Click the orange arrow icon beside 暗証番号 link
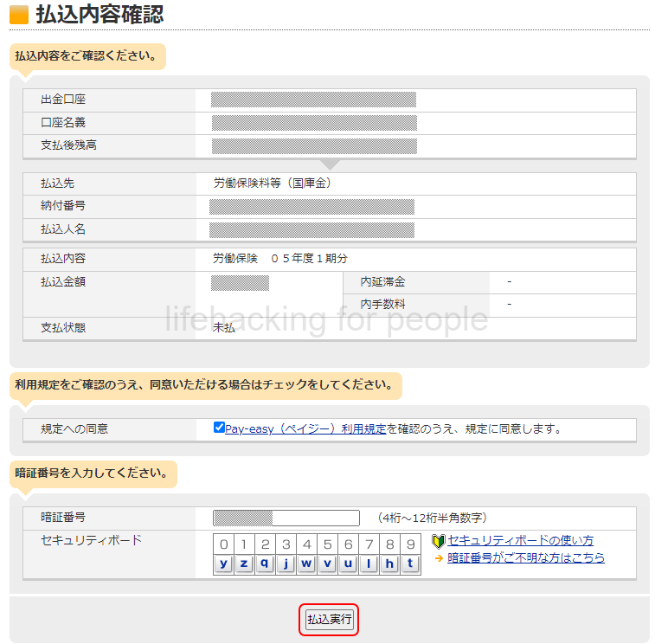 tap(439, 558)
